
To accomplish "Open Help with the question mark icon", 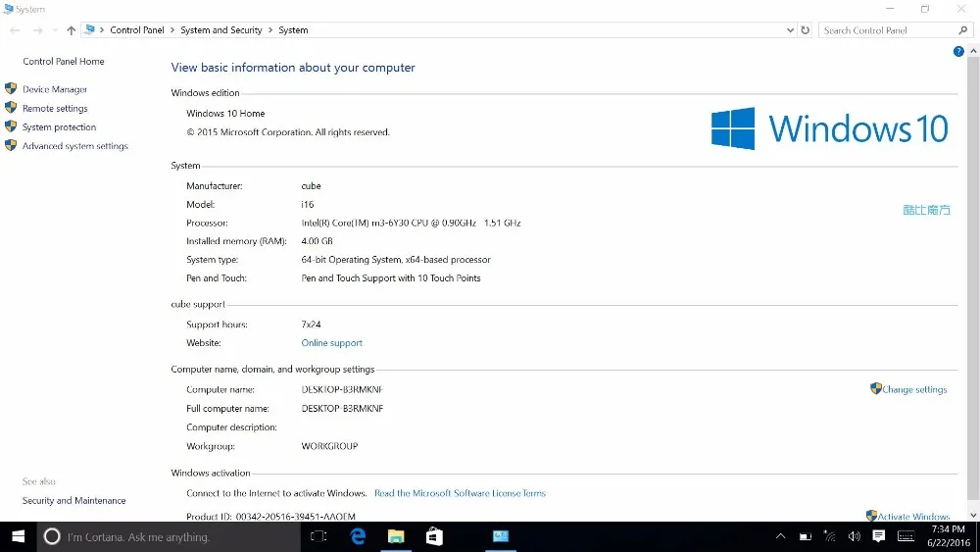I will (958, 51).
